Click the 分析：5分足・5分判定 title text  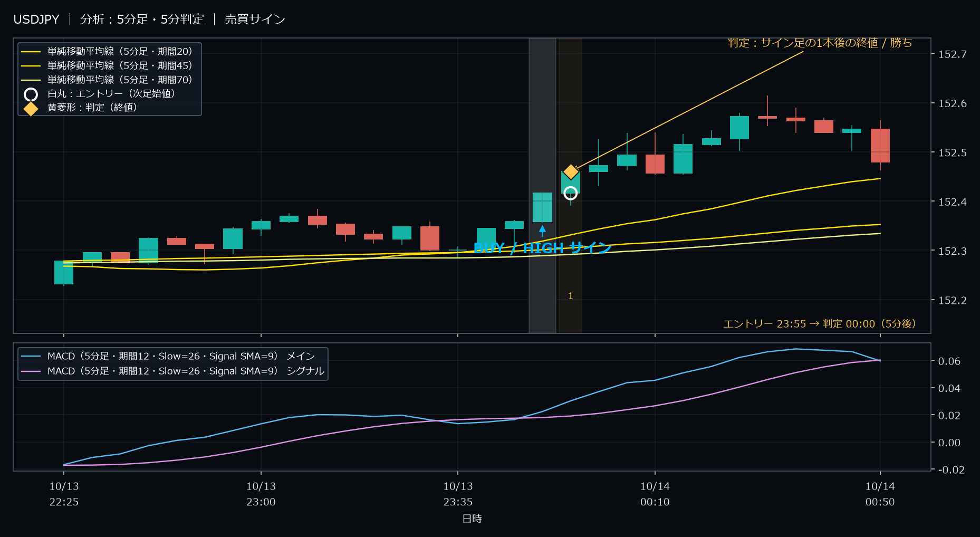pyautogui.click(x=142, y=20)
